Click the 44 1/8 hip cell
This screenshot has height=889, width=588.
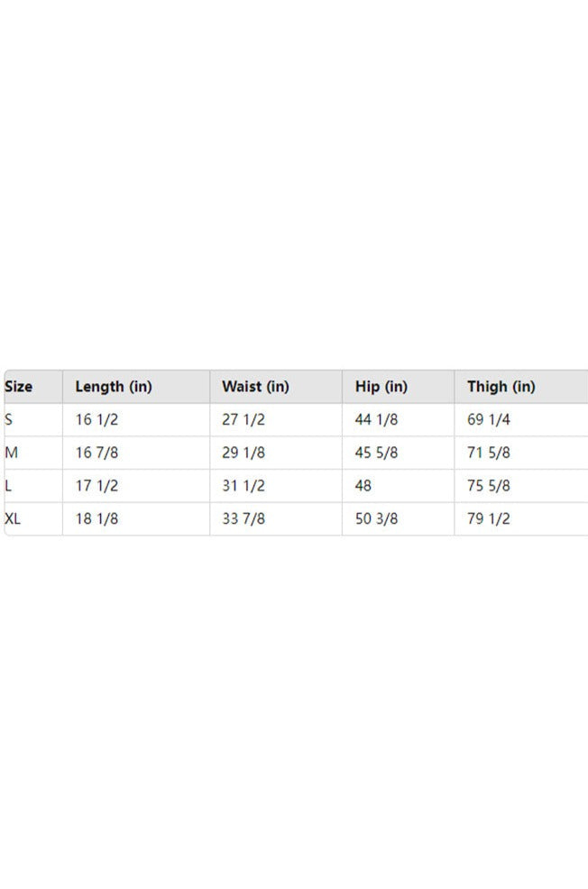[376, 419]
